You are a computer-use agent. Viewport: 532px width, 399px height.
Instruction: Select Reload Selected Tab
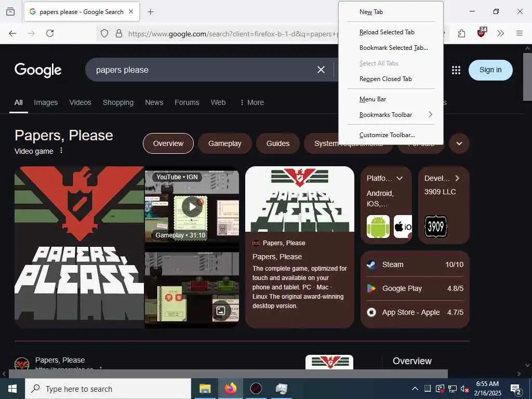tap(391, 32)
